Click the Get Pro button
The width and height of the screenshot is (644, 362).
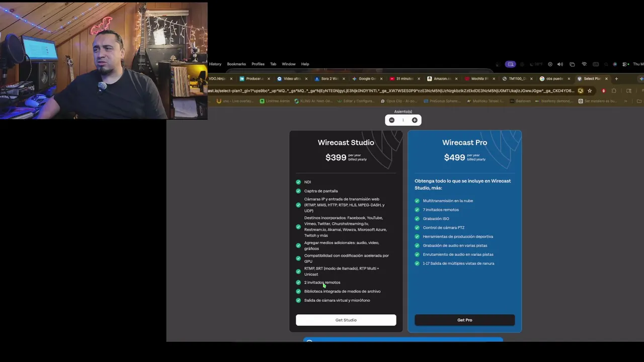point(465,320)
